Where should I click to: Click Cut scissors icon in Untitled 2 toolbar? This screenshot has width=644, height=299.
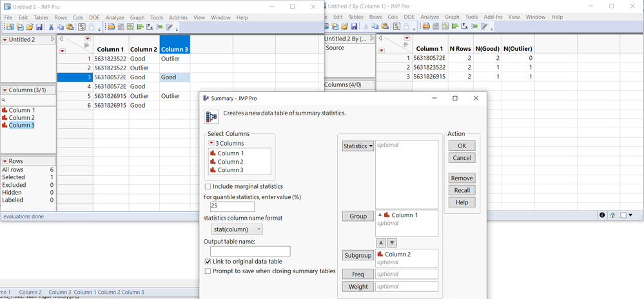pos(51,26)
